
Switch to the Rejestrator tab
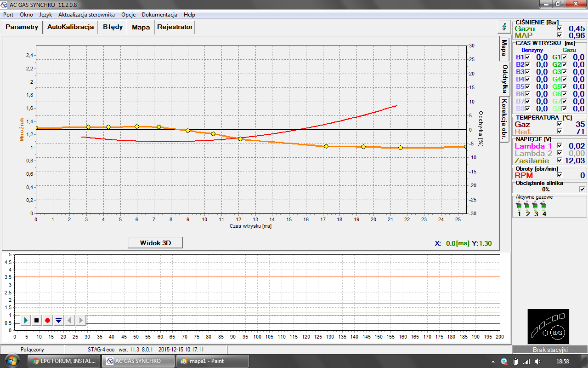tap(175, 27)
